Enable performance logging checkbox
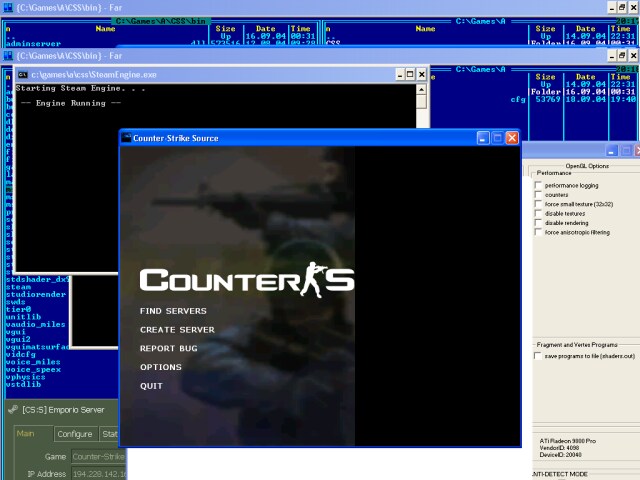 538,185
